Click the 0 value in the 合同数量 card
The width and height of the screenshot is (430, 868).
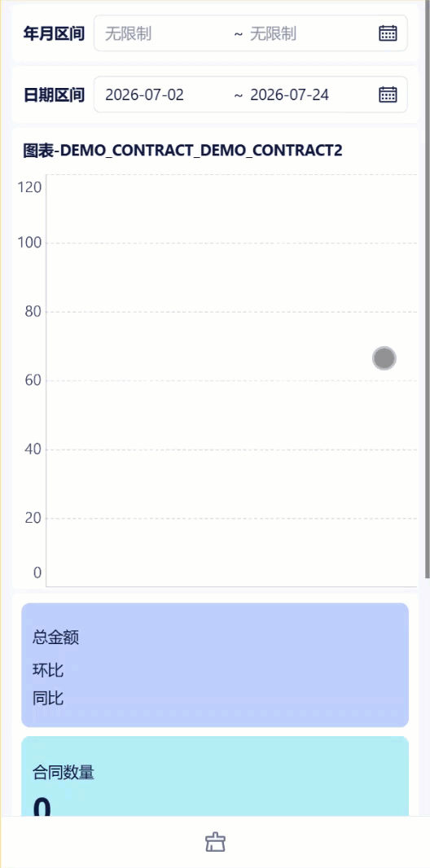pos(42,807)
